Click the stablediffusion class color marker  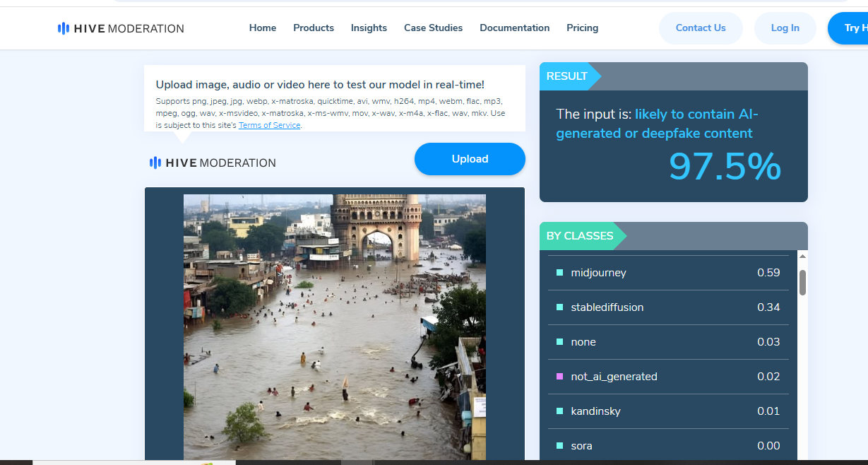[x=560, y=307]
